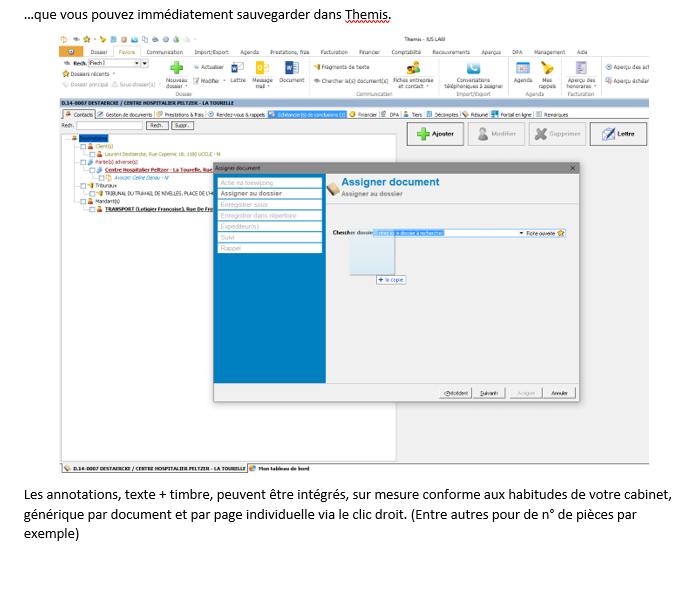This screenshot has height=589, width=698.
Task: Click the Actualiser refresh item
Action: tap(209, 67)
